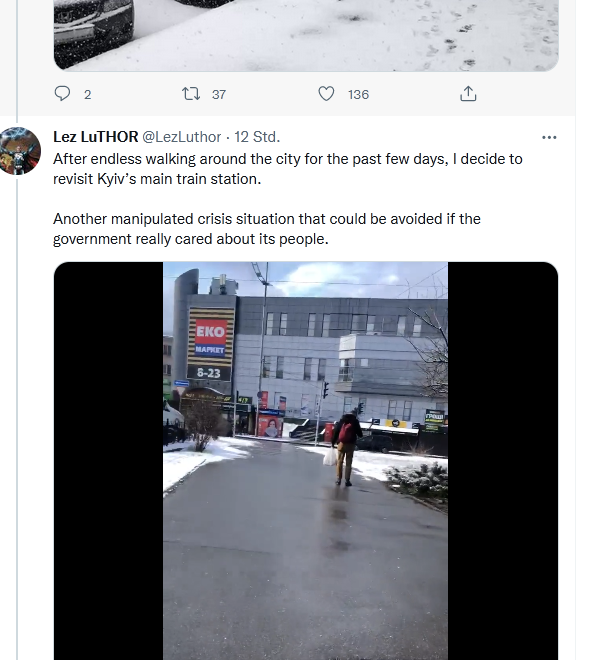602x660 pixels.
Task: Click the left black letterbox of the video
Action: click(109, 461)
